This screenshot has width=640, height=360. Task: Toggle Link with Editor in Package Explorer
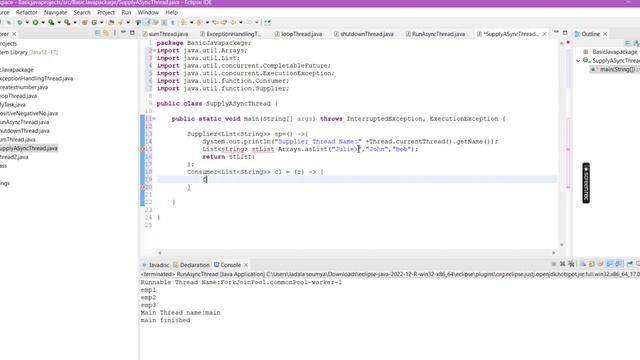106,33
